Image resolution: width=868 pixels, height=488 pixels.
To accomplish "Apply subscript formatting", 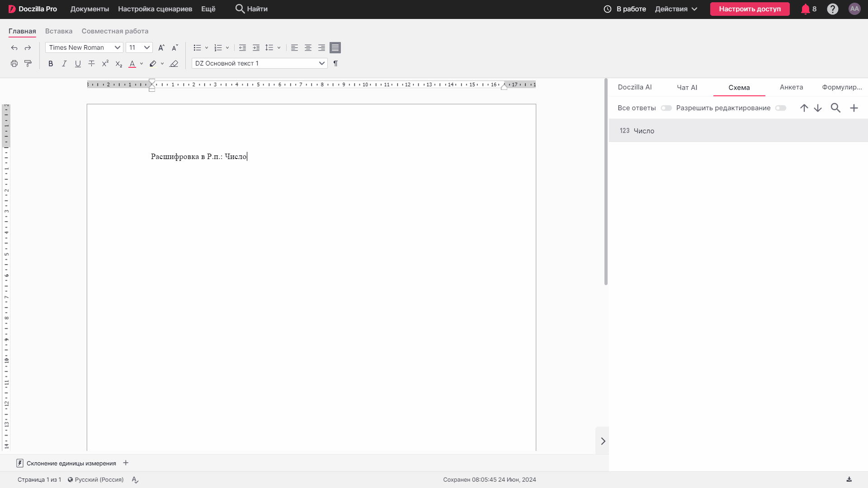I will click(118, 64).
